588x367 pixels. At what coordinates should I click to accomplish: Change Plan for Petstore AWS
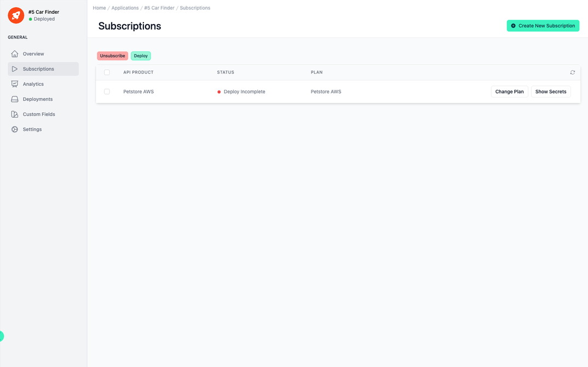coord(509,91)
